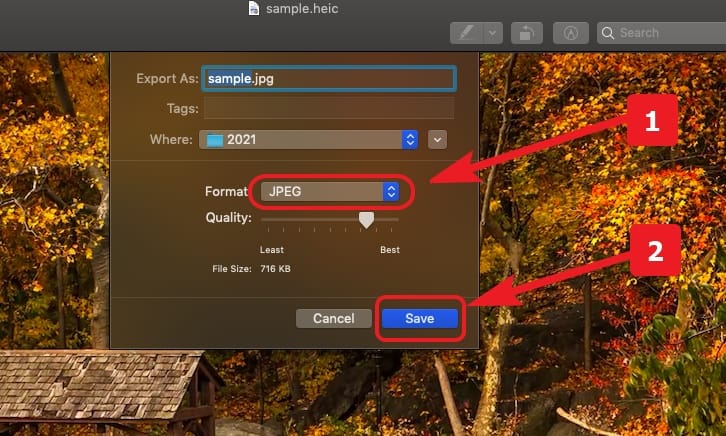Click into the Tags field
The width and height of the screenshot is (726, 436).
(x=329, y=108)
